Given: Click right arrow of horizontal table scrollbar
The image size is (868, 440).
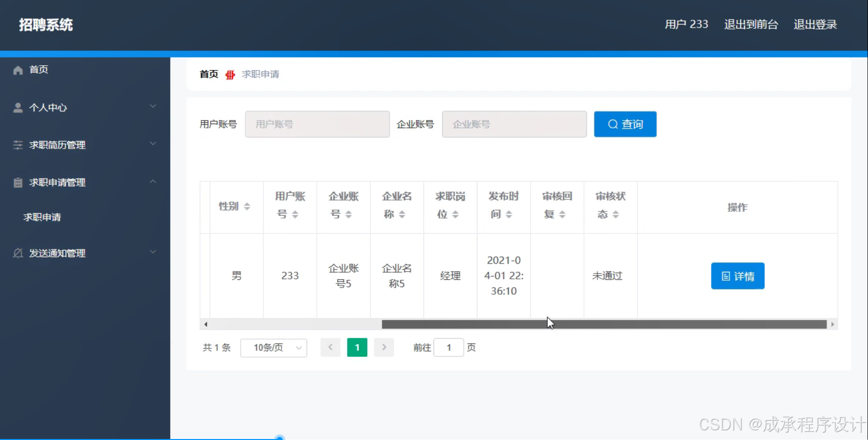Looking at the screenshot, I should pos(832,324).
